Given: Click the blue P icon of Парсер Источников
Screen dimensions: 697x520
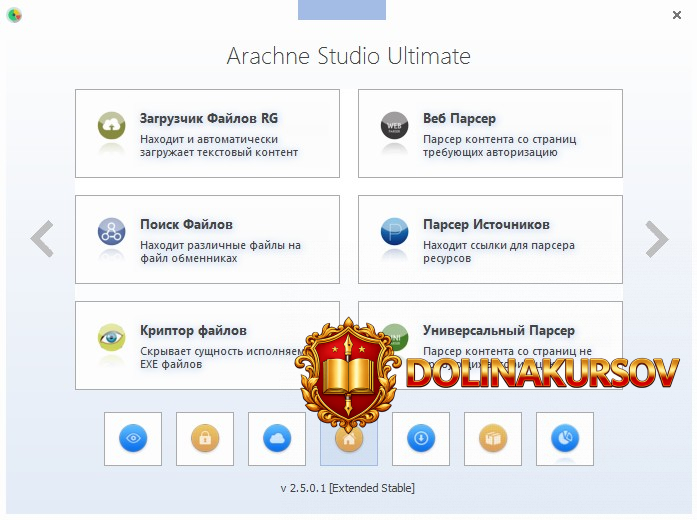Looking at the screenshot, I should click(x=394, y=232).
